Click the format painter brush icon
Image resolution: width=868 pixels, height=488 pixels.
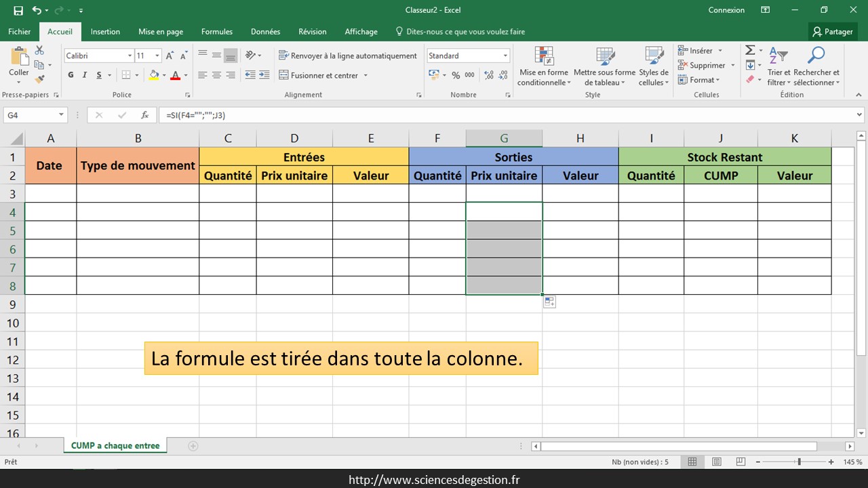[39, 79]
